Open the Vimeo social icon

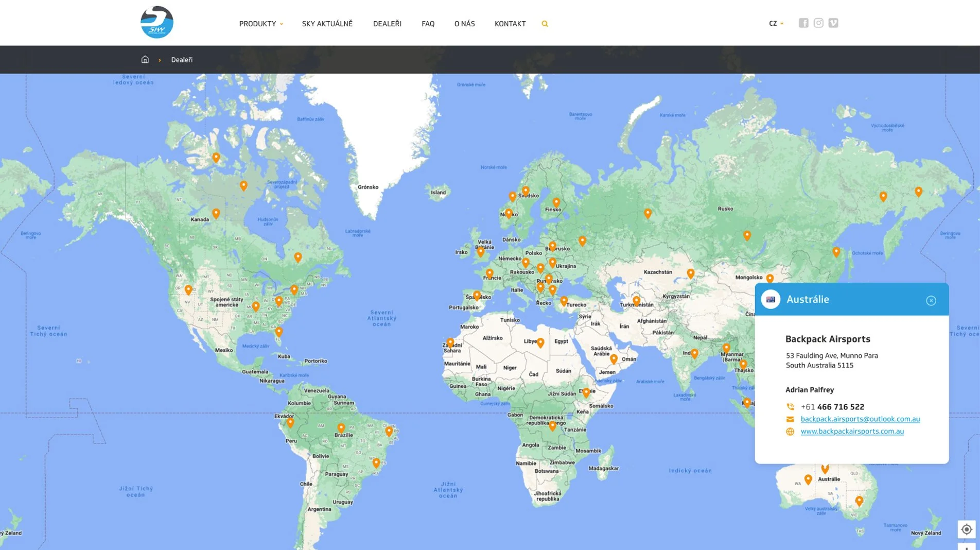(x=833, y=23)
